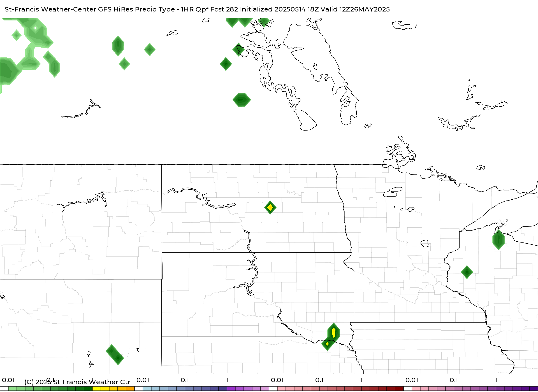Select the lightest blue legend swatch
Screen dimensions: 538x392
pos(147,389)
